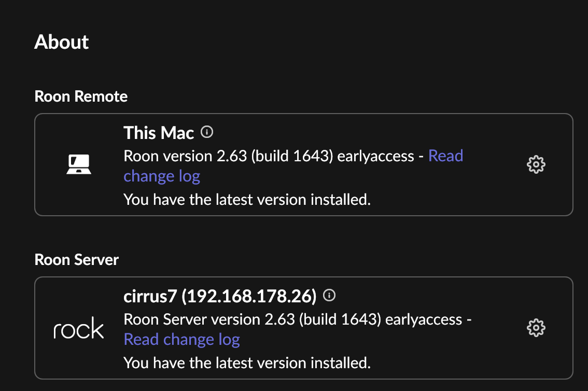
Task: Select the This Mac device title
Action: tap(159, 133)
